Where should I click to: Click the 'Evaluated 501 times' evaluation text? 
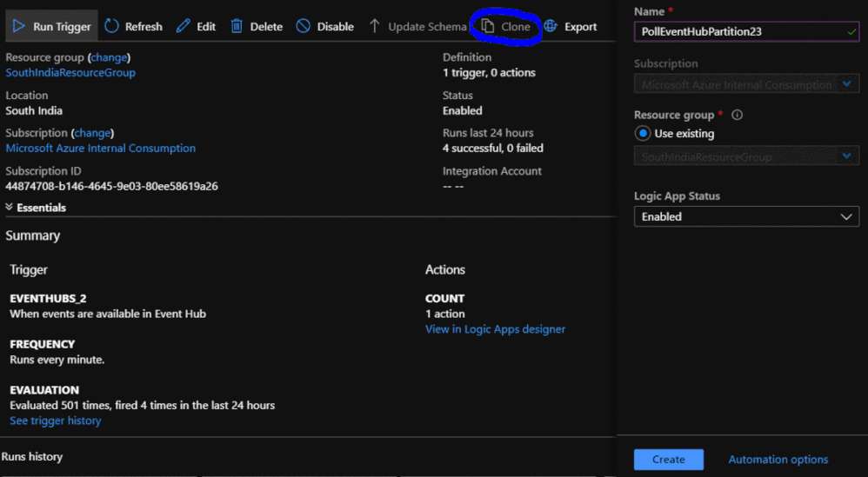click(x=143, y=405)
